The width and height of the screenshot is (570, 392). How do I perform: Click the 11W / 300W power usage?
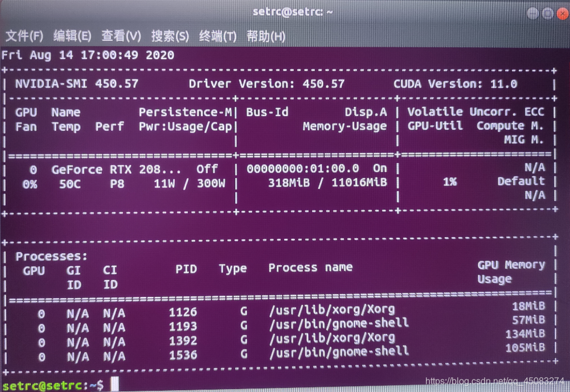190,183
